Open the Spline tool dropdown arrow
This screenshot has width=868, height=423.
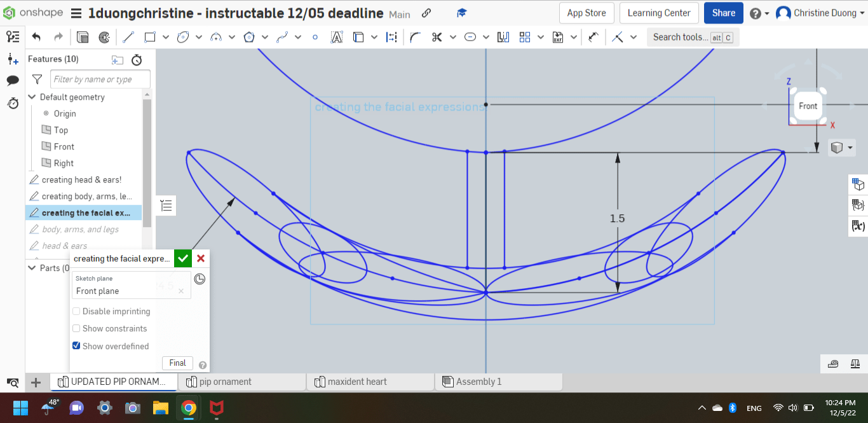[x=298, y=37]
